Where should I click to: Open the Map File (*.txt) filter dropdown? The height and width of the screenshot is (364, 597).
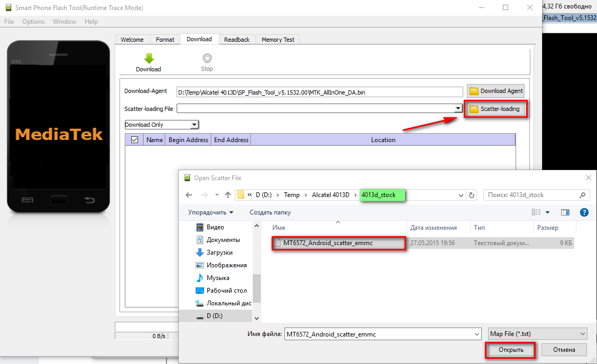(583, 334)
